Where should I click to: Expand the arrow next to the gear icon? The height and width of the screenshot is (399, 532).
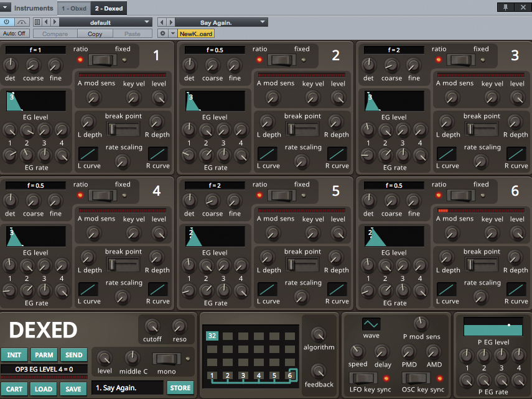tap(172, 32)
